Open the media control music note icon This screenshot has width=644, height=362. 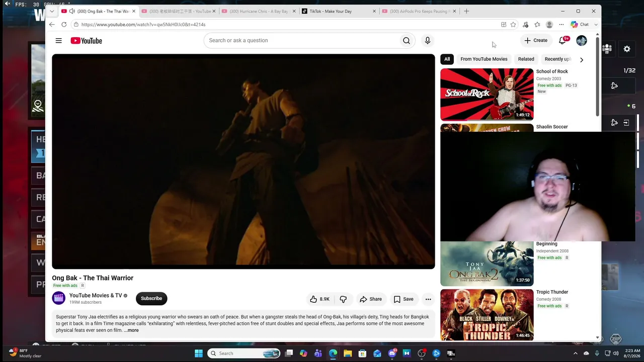tap(525, 24)
